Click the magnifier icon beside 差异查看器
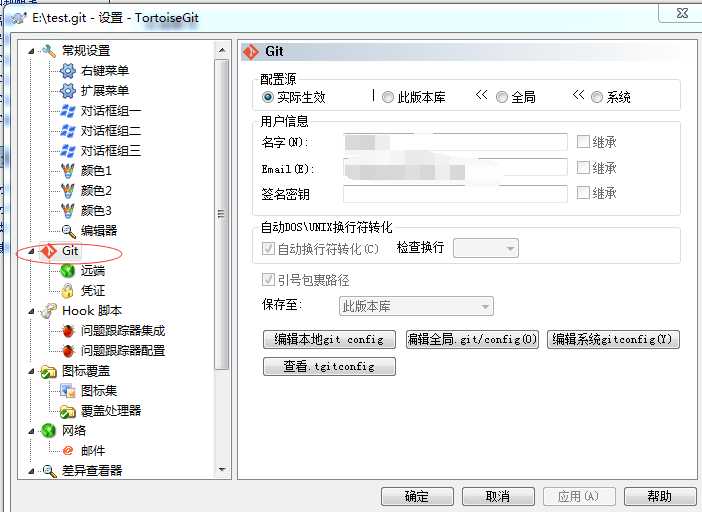Screen dimensions: 702x512 point(49,471)
